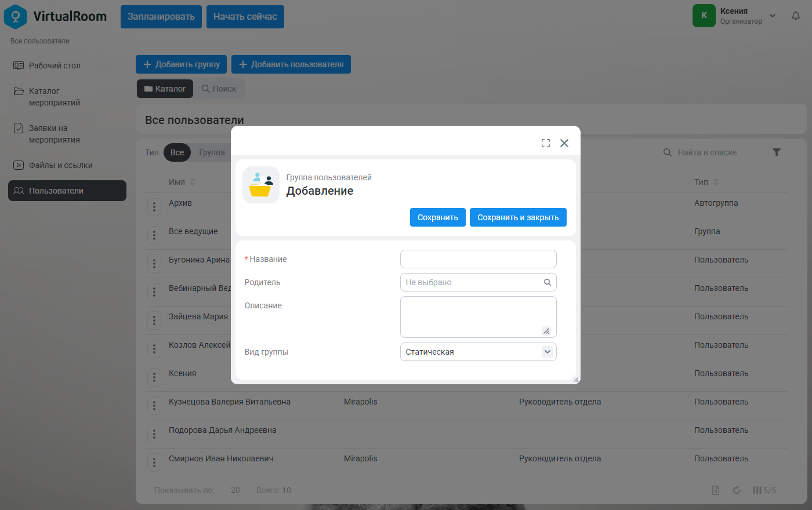Open Заявки на мероприятия in the sidebar
The image size is (812, 510).
click(67, 134)
